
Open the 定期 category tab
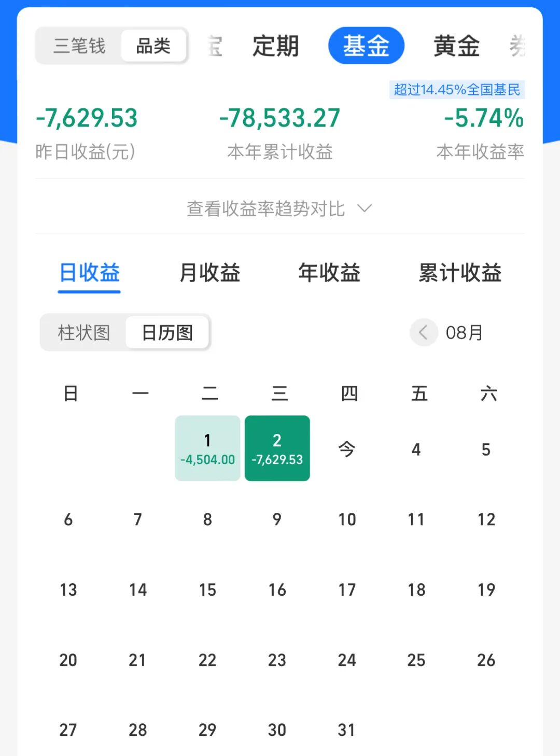tap(275, 46)
